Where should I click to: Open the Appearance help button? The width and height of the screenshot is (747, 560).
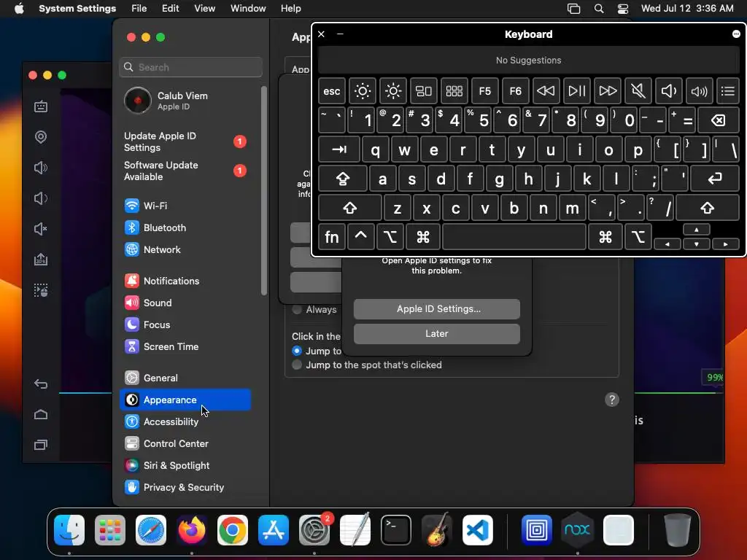(x=612, y=400)
